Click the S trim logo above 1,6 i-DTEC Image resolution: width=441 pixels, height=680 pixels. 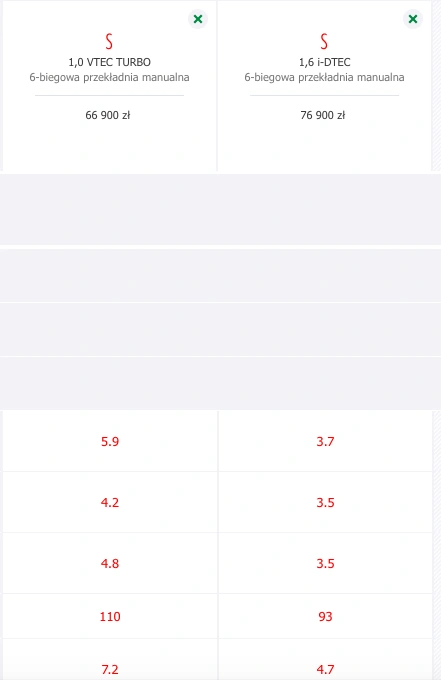click(324, 42)
